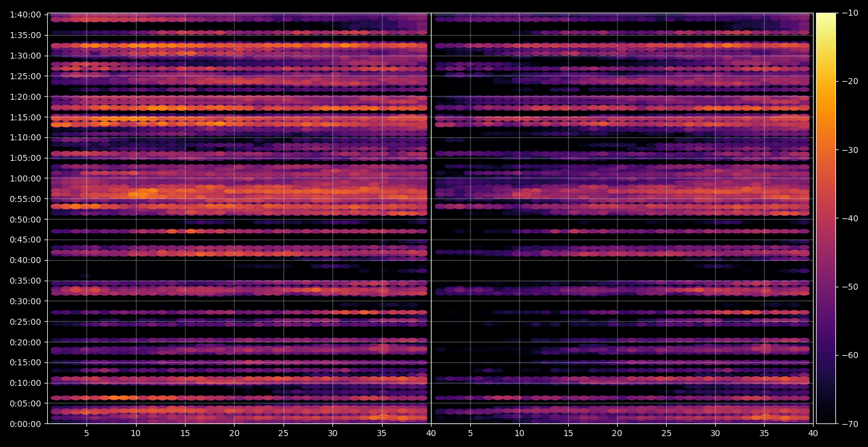Click x-axis label 20 of left plot
868x447 pixels.
tap(234, 433)
